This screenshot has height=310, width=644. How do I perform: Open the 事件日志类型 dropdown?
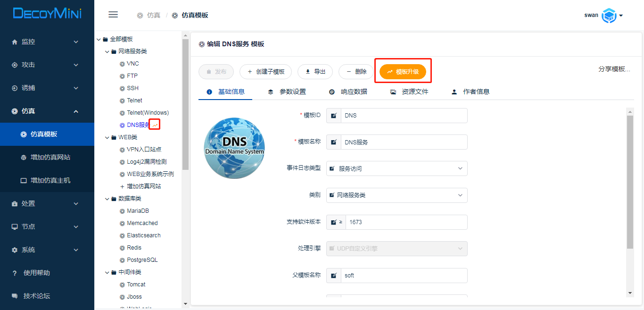(397, 168)
